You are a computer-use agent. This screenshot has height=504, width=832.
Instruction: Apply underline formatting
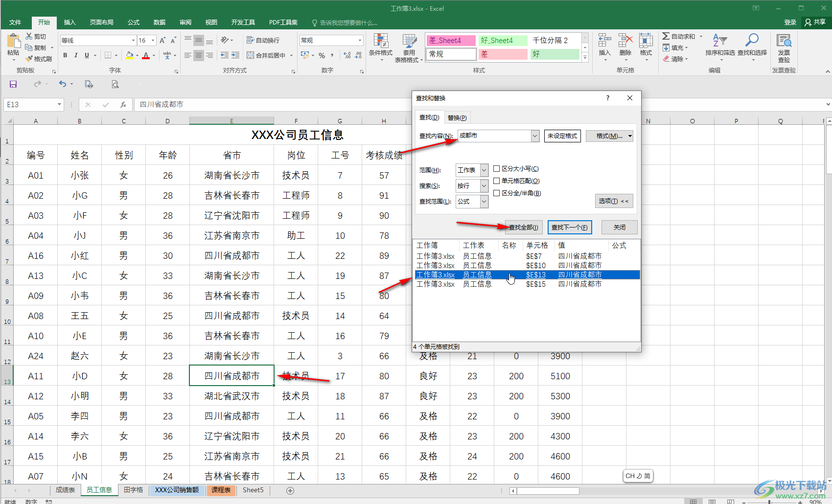point(87,55)
